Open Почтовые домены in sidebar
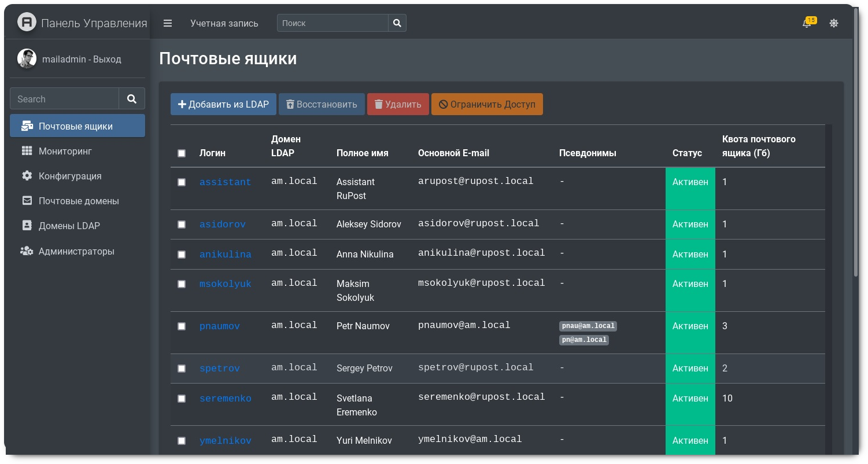This screenshot has height=464, width=868. [x=78, y=201]
